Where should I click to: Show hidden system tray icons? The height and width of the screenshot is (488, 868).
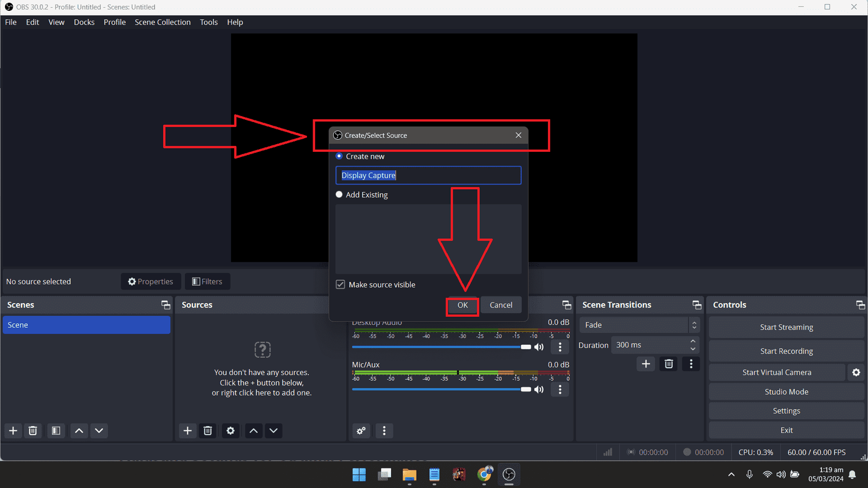point(731,474)
